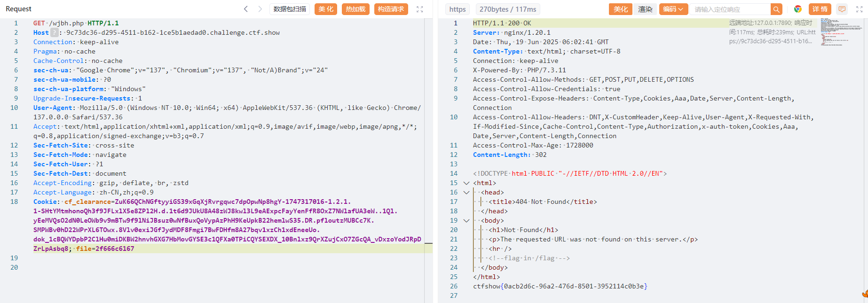Click the comment bubble icon in response toolbar
This screenshot has height=303, width=868.
pyautogui.click(x=842, y=9)
